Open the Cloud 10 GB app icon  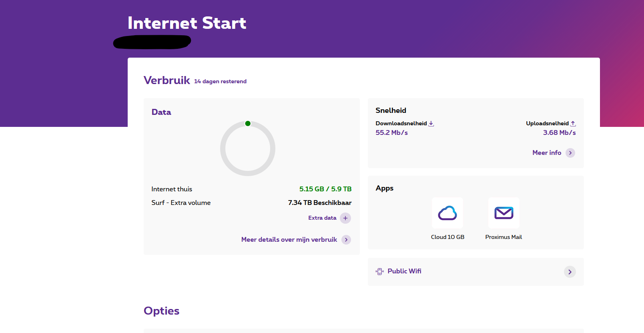pyautogui.click(x=447, y=213)
